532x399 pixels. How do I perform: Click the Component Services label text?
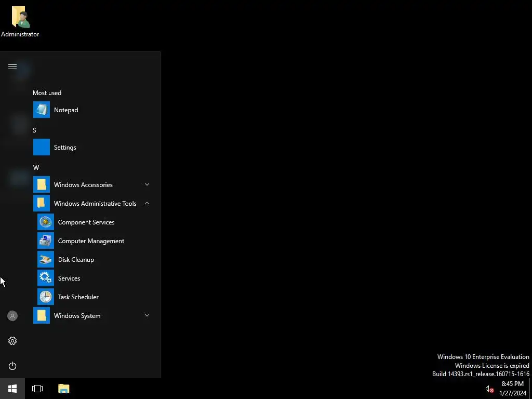coord(86,222)
